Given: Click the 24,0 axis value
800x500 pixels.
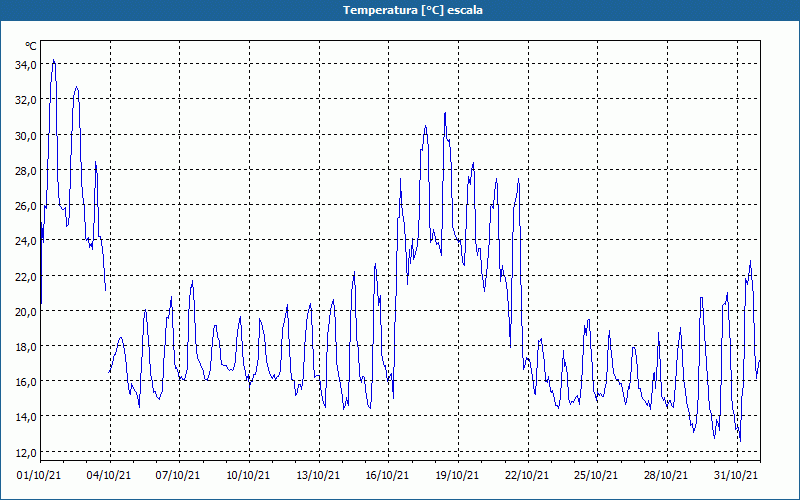Looking at the screenshot, I should tap(26, 241).
